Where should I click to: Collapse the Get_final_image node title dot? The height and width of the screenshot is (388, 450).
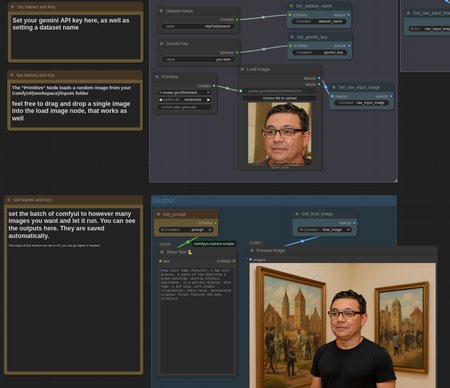click(297, 214)
